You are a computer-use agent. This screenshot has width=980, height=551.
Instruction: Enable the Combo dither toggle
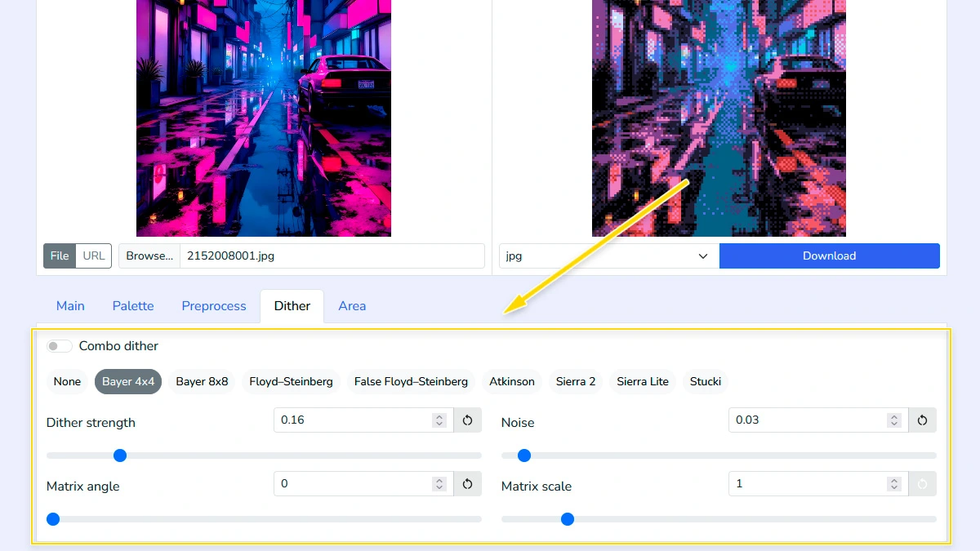[59, 346]
